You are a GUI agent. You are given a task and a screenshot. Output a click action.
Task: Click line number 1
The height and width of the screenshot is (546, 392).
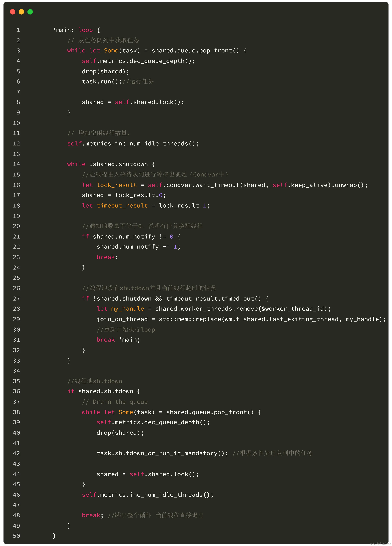[18, 30]
